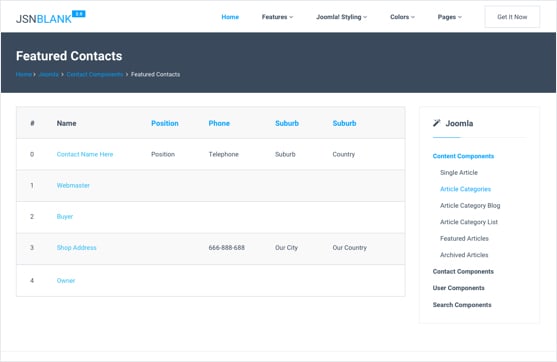
Task: Click the Telephone cell in row 0
Action: tap(223, 154)
